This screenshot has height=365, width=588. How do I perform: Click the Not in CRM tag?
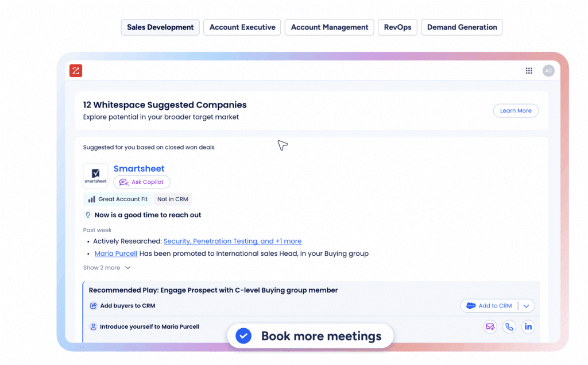pyautogui.click(x=172, y=199)
